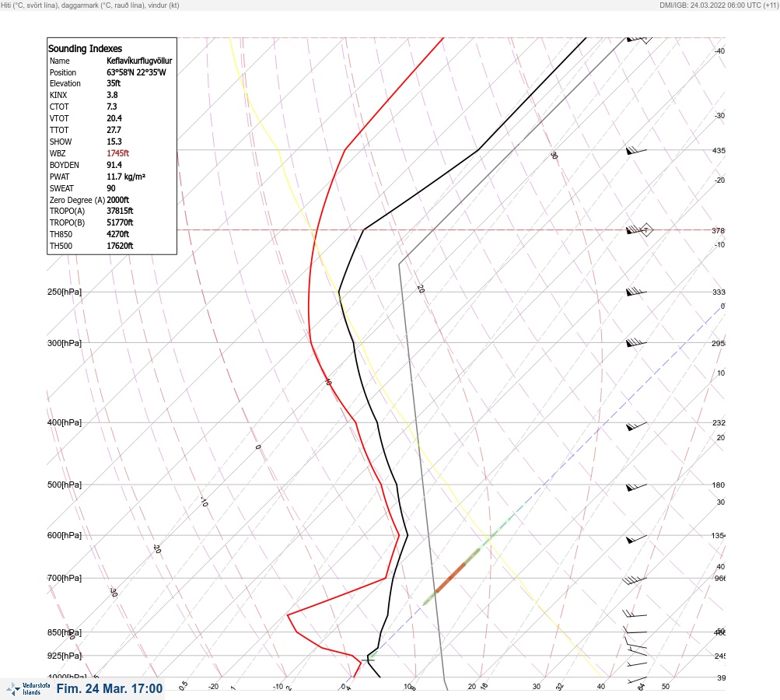This screenshot has height=700, width=780.
Task: Click the Zero Degree (A) value '2000ft'
Action: tap(118, 200)
